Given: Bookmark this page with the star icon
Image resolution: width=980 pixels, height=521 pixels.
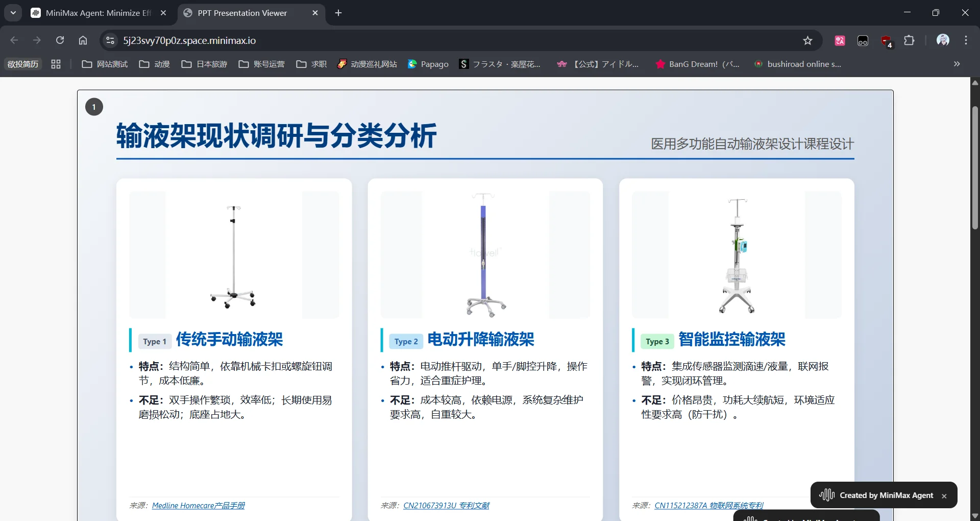Looking at the screenshot, I should [x=807, y=40].
